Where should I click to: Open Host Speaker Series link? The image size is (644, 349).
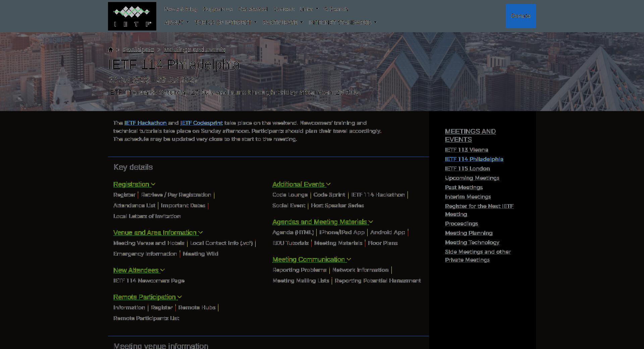click(x=337, y=206)
